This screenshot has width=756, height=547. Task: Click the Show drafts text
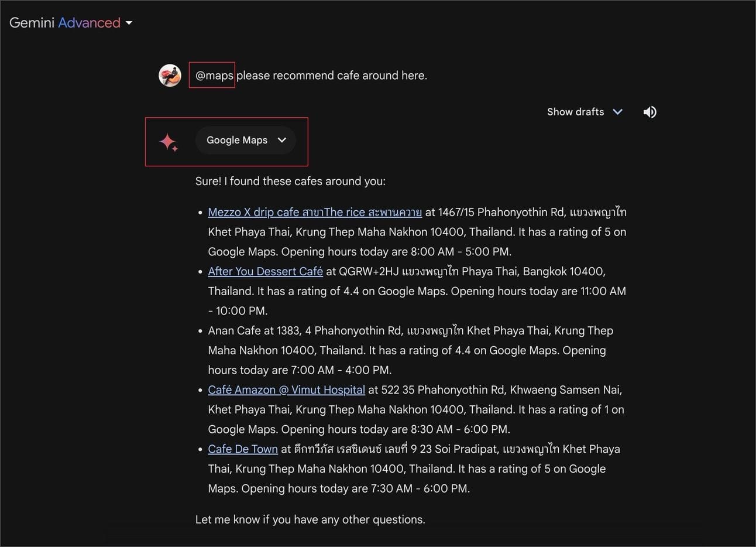point(575,112)
